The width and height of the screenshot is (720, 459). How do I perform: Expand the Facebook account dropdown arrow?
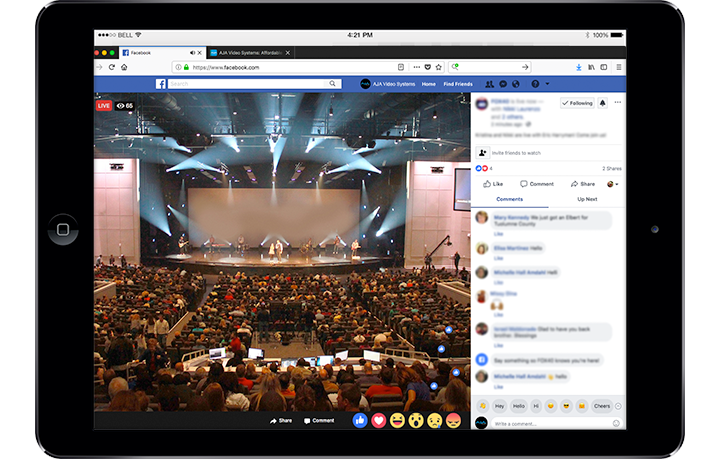pos(547,84)
